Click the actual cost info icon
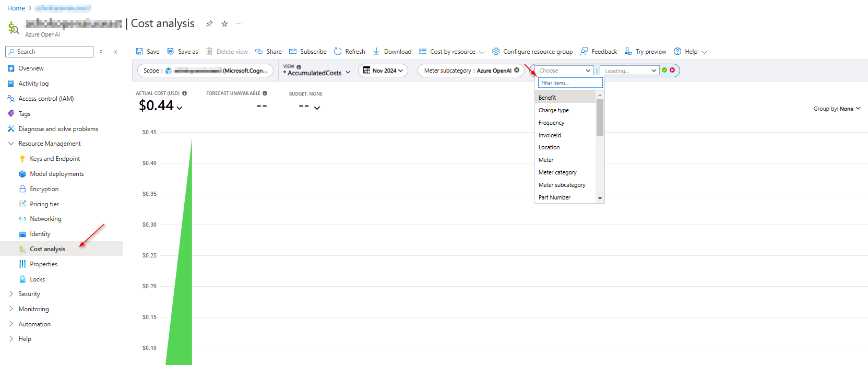The width and height of the screenshot is (868, 365). click(x=184, y=93)
